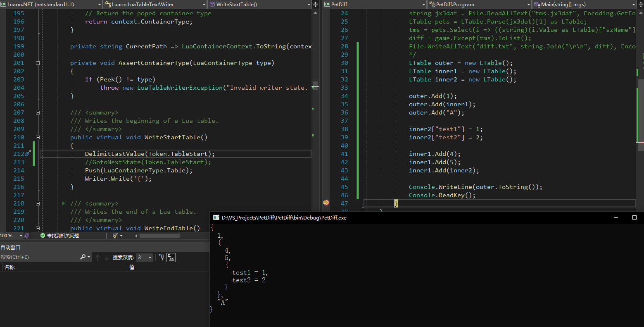Image resolution: width=644 pixels, height=327 pixels.
Task: Click the left editor vertical scrollbar thumb
Action: click(x=316, y=86)
